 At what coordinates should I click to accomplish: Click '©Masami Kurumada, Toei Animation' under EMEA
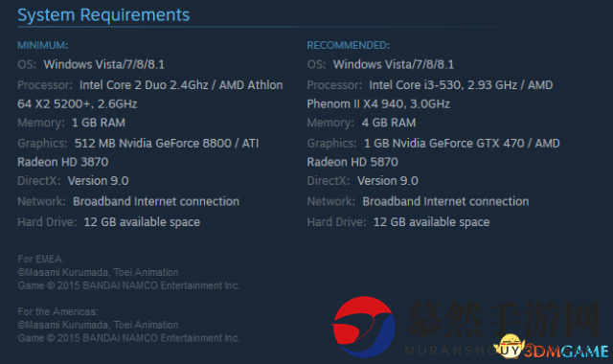pyautogui.click(x=98, y=272)
